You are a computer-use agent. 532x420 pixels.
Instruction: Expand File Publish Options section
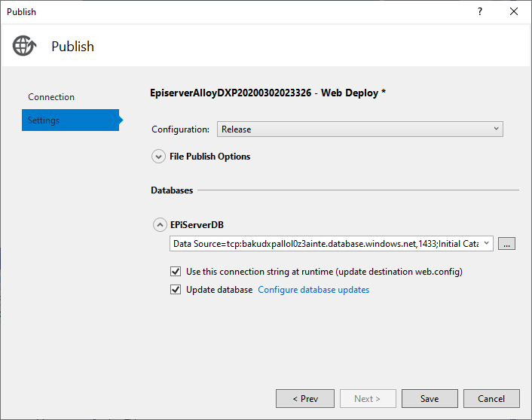coord(158,157)
